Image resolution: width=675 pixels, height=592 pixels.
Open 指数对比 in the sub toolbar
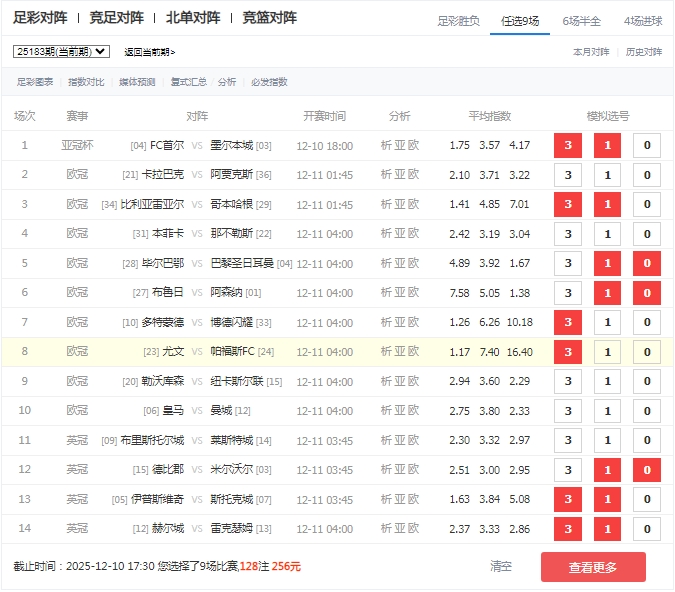point(86,82)
